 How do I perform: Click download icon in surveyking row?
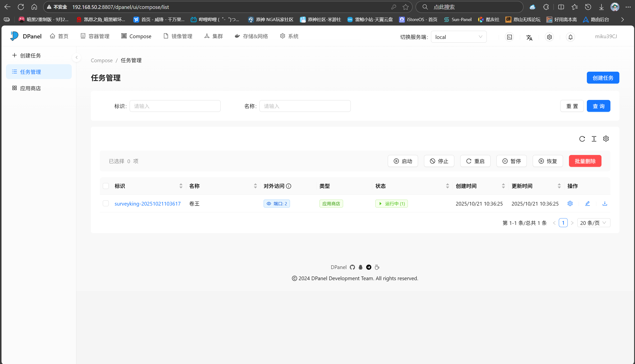pos(605,204)
